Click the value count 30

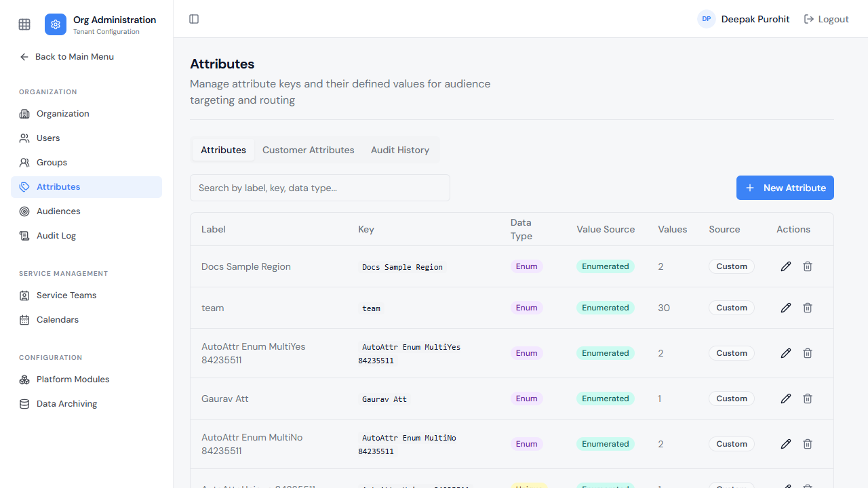pyautogui.click(x=664, y=308)
